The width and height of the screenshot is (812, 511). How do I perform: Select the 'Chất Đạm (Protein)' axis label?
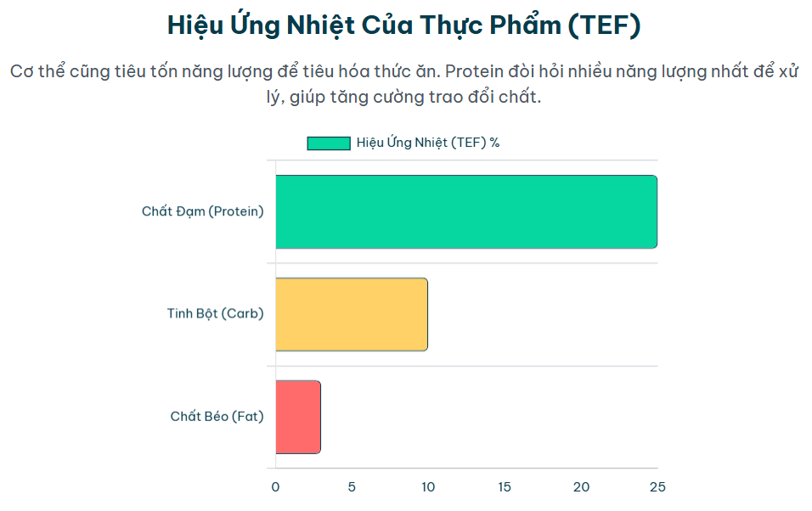coord(203,211)
